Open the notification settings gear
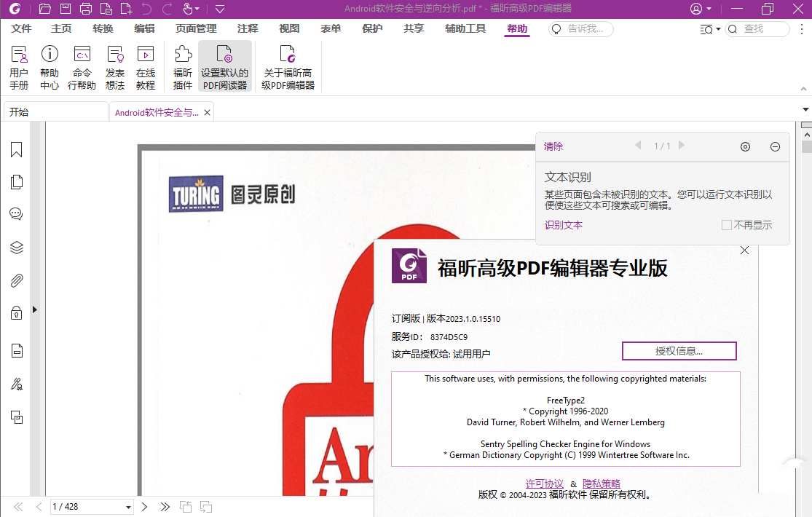The image size is (812, 517). click(744, 146)
